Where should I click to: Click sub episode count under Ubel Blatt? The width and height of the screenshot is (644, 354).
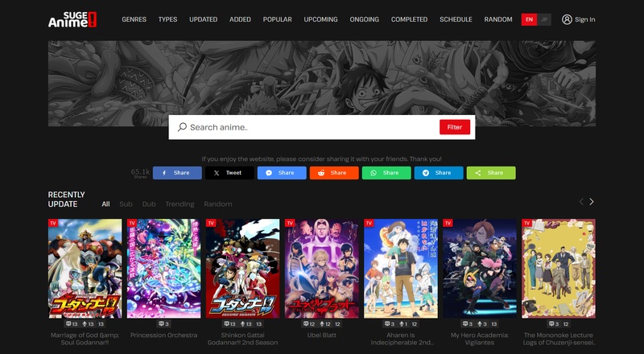pyautogui.click(x=309, y=324)
